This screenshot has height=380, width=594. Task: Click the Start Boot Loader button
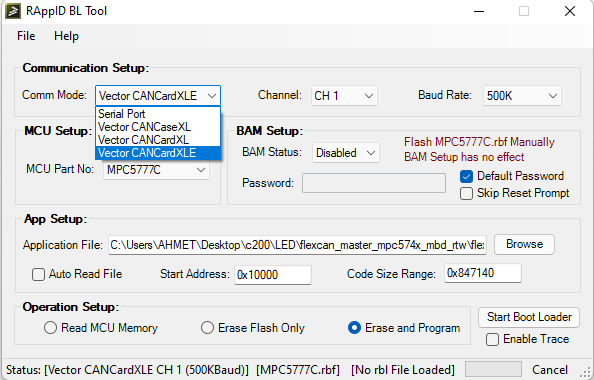(x=529, y=317)
